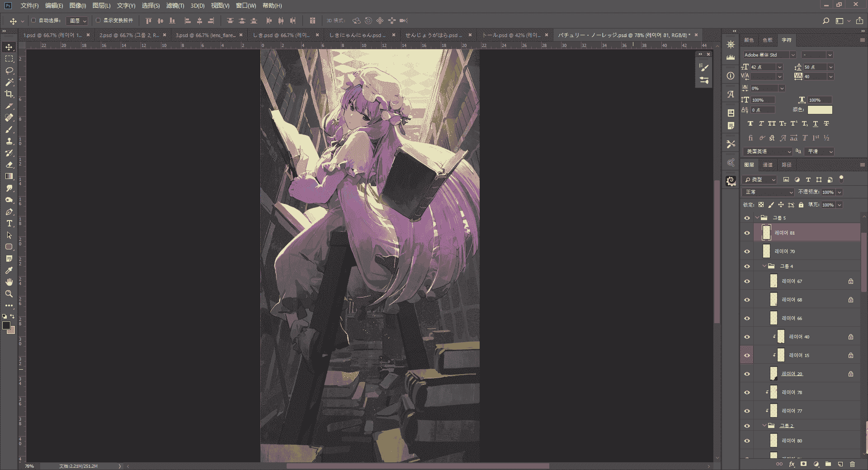Select the Crop tool

tap(9, 94)
